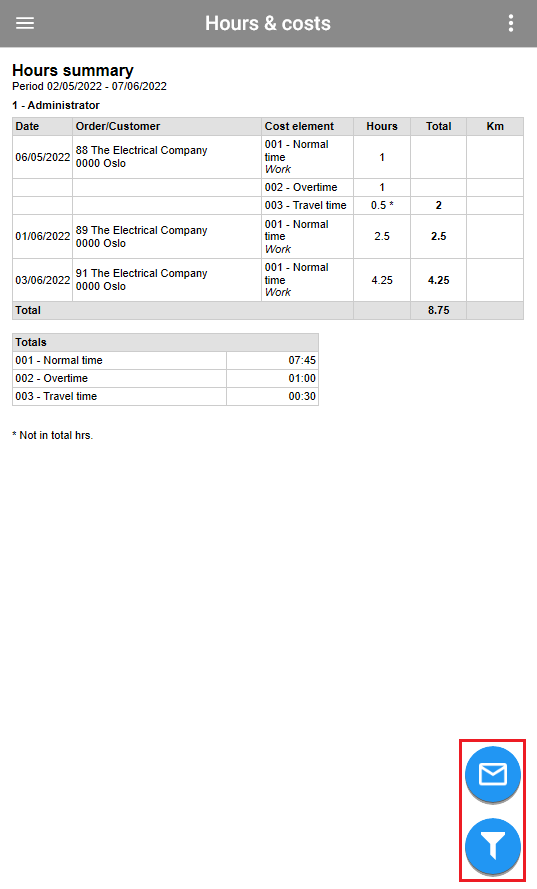The width and height of the screenshot is (537, 889).
Task: Select the 003 - Travel time table row
Action: 268,205
